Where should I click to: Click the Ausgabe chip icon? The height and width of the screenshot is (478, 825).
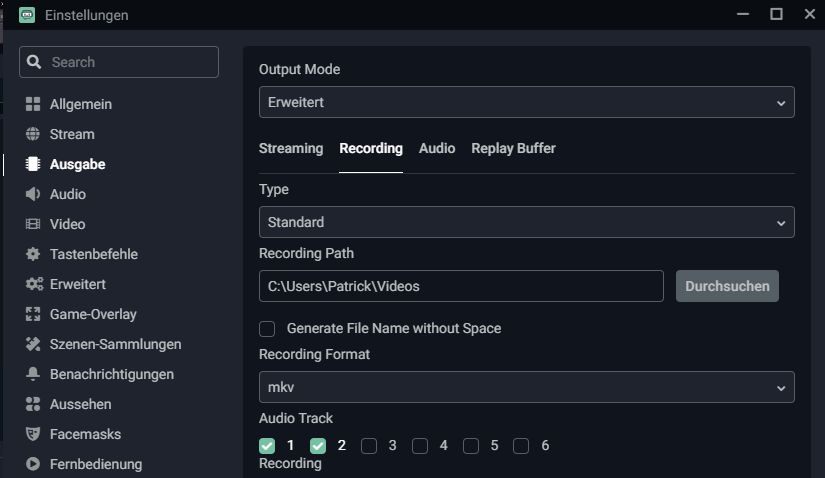pyautogui.click(x=33, y=164)
